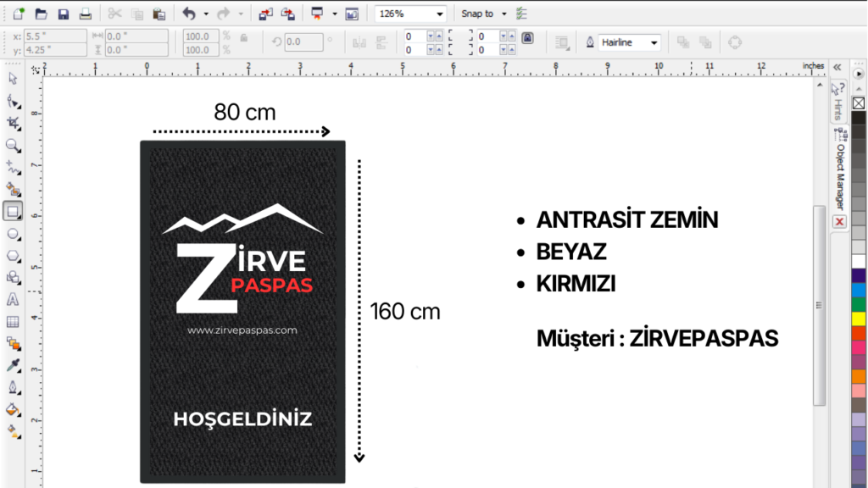Click the HOŞGELDİNİZ text on the mat
This screenshot has height=488, width=868.
point(242,419)
